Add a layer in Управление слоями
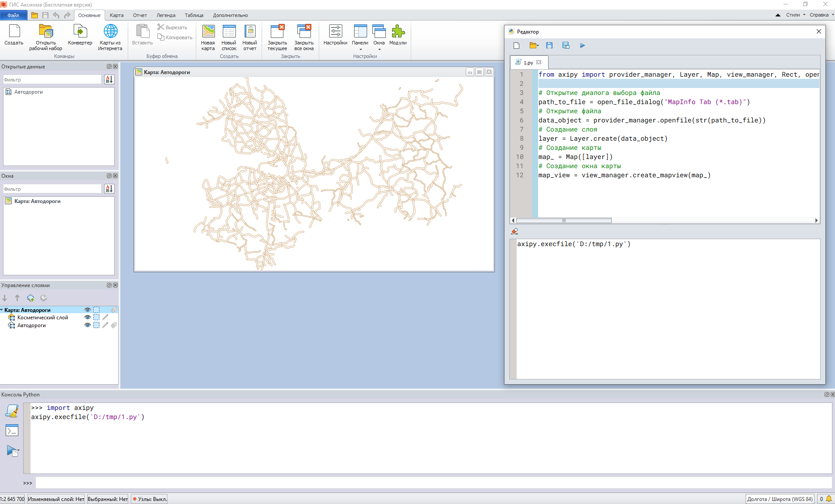This screenshot has width=835, height=504. pyautogui.click(x=31, y=298)
